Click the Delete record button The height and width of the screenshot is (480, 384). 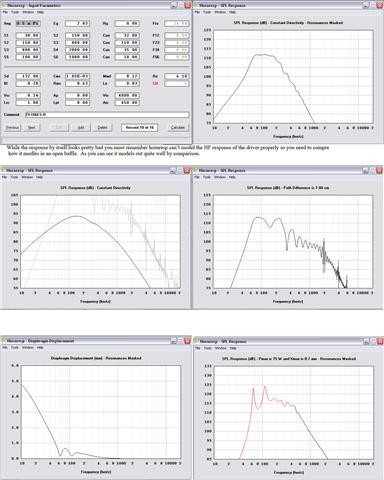[103, 128]
